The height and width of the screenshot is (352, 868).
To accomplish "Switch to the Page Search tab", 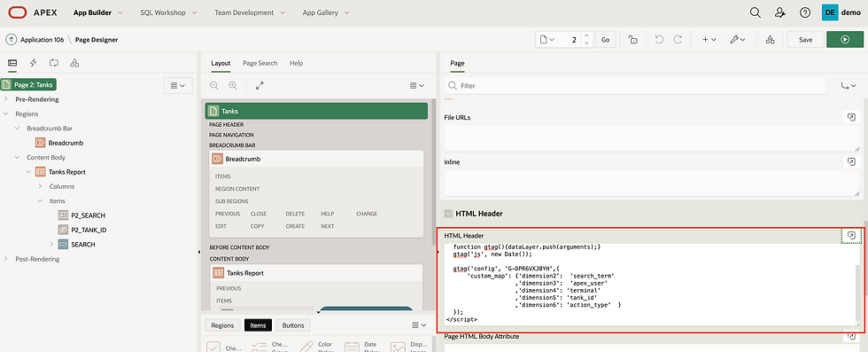I will tap(260, 63).
